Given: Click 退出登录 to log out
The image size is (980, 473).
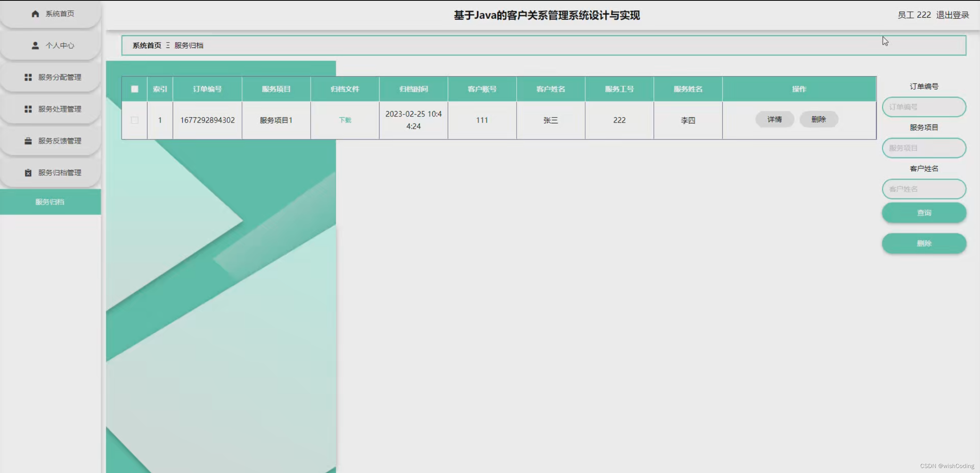Looking at the screenshot, I should tap(952, 15).
